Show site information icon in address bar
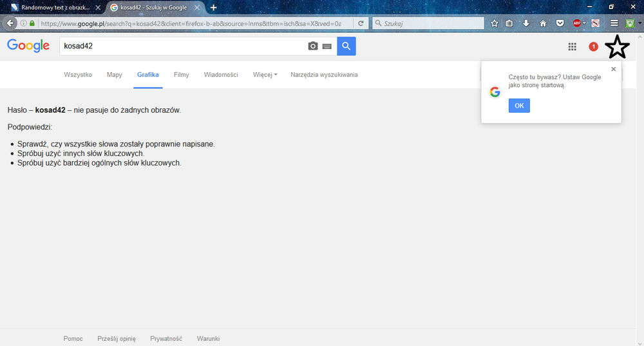 coord(23,23)
